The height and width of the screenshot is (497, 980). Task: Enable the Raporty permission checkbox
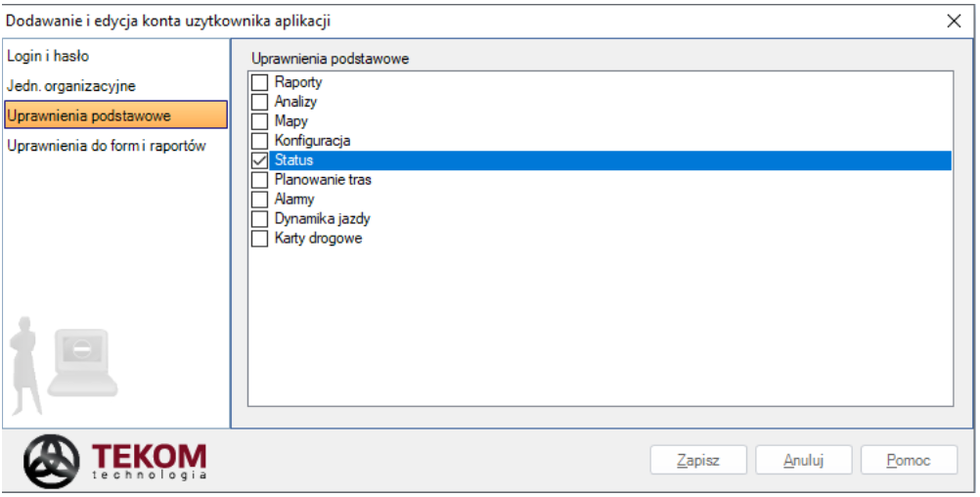pyautogui.click(x=259, y=82)
